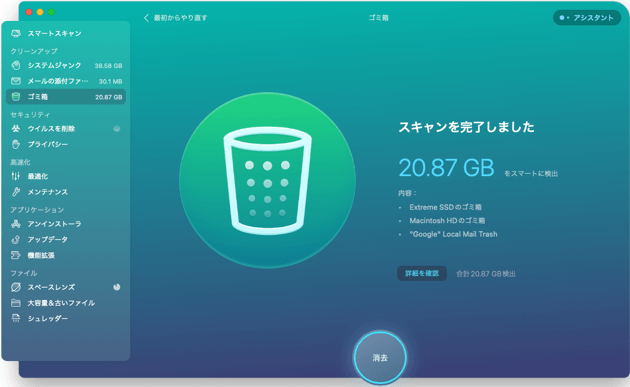Open the アシスタント button
The width and height of the screenshot is (630, 387).
(587, 18)
